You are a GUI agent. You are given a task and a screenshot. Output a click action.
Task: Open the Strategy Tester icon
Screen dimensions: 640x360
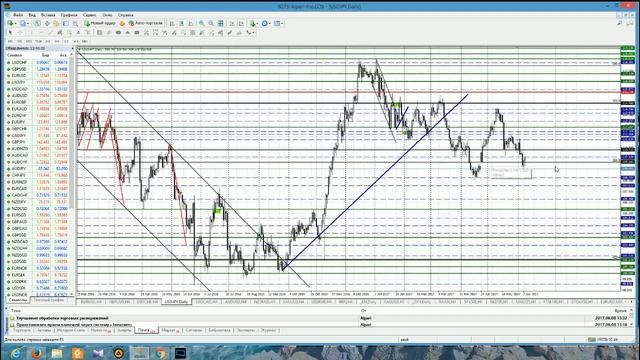tap(75, 23)
